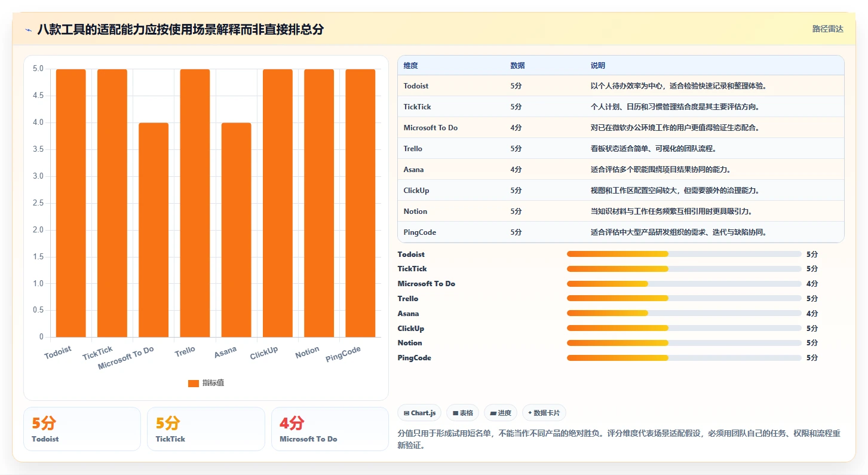Open the TickTick 5分 data card
Viewport: 868px width, 475px height.
(x=206, y=429)
